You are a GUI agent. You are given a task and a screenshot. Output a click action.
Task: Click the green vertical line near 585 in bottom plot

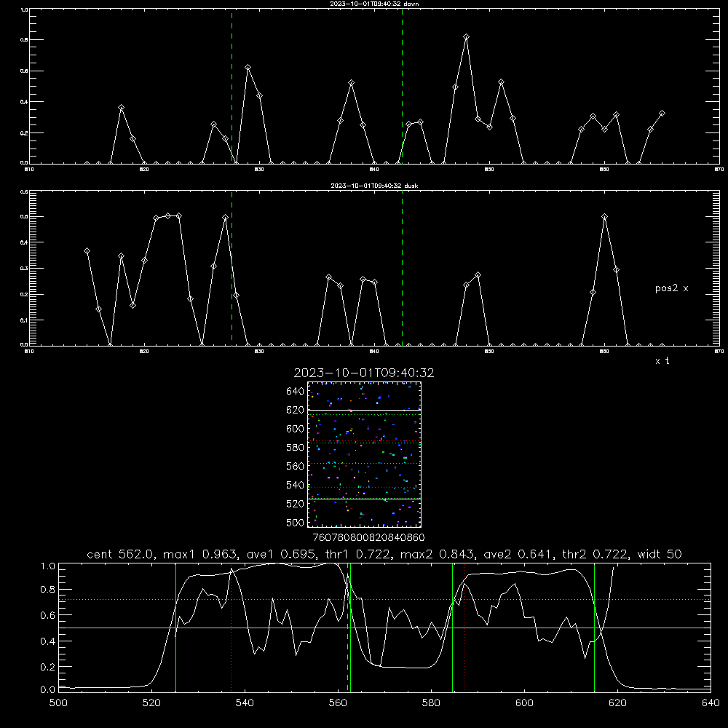tap(452, 628)
